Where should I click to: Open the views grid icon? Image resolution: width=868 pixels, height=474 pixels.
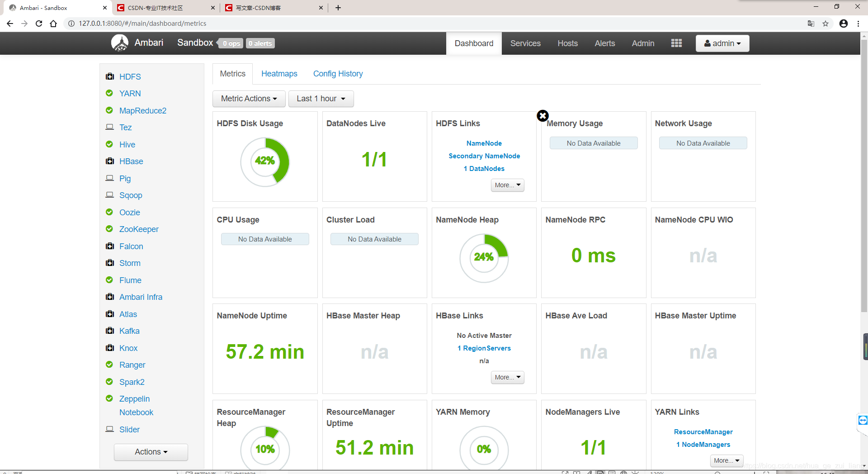point(676,43)
